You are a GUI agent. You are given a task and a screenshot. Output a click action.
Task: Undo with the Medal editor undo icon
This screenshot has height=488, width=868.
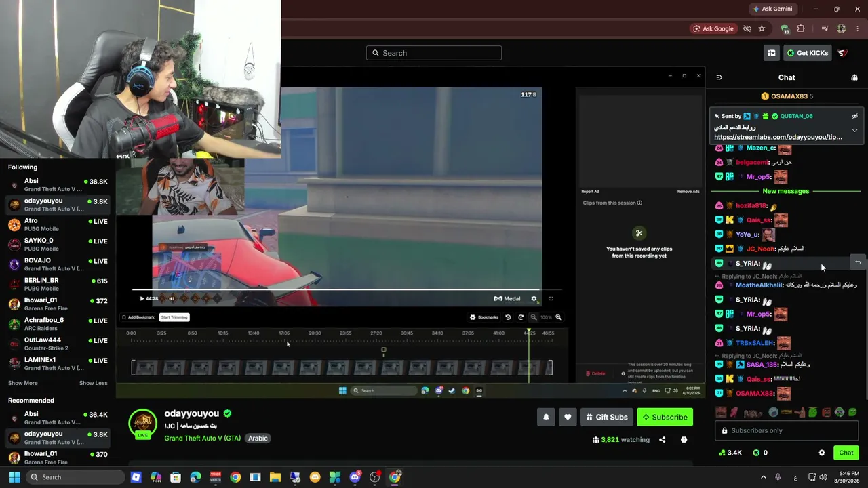pos(508,317)
